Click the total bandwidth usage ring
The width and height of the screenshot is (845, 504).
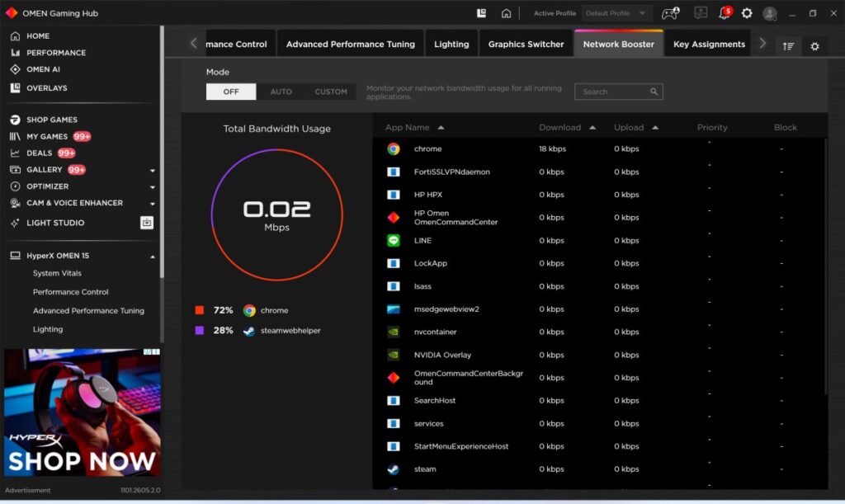pos(277,214)
